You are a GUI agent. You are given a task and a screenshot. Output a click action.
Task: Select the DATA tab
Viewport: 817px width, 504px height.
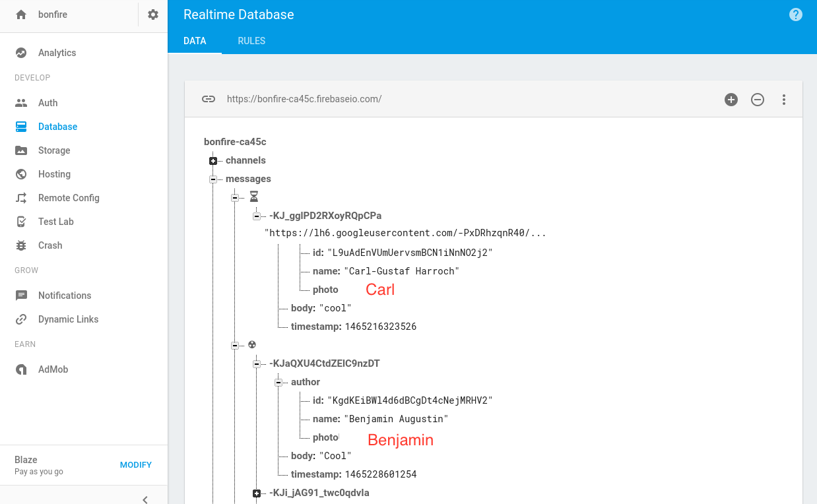(195, 41)
